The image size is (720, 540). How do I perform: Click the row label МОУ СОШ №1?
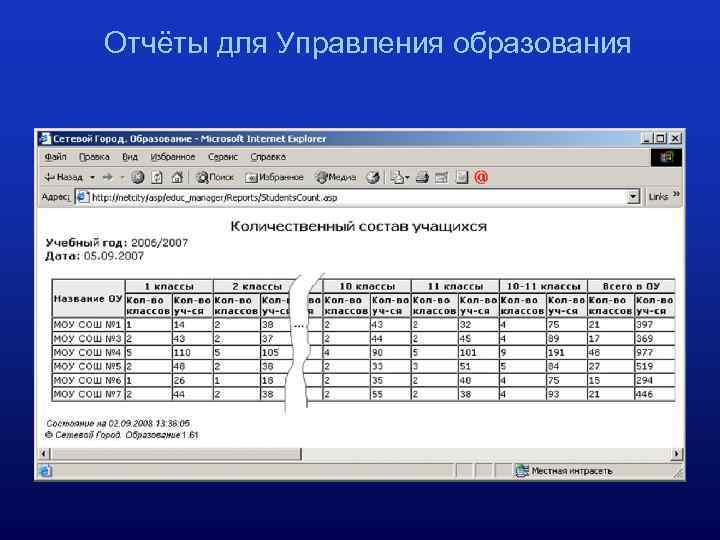[x=88, y=325]
